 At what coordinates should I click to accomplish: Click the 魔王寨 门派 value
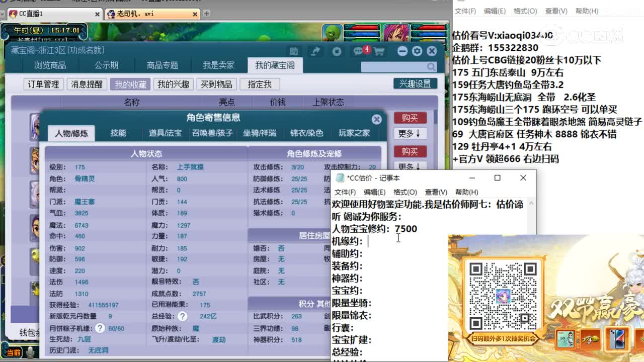tap(85, 202)
